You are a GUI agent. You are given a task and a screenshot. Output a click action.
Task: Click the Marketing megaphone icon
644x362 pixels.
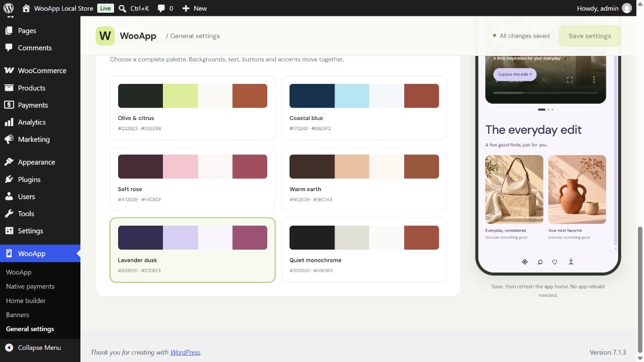9,139
